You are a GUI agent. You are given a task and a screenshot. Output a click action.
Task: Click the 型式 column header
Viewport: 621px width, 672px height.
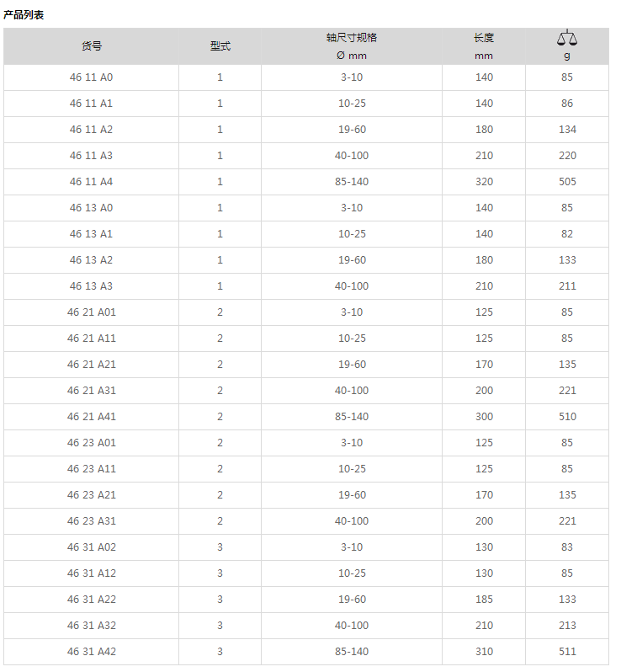point(220,46)
